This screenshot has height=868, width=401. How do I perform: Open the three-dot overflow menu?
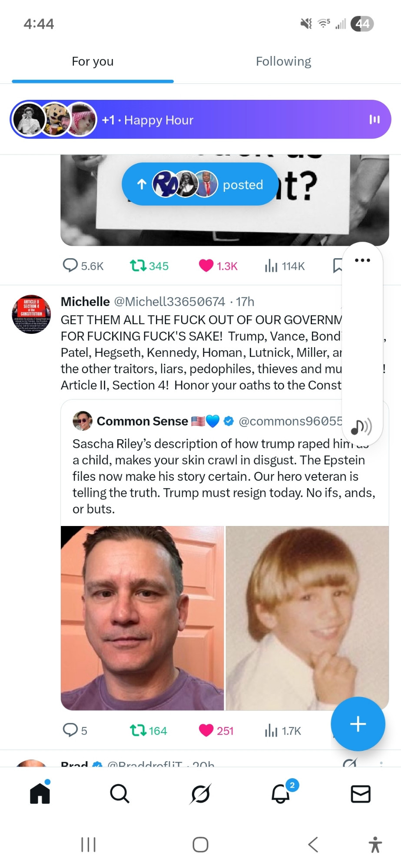[362, 260]
